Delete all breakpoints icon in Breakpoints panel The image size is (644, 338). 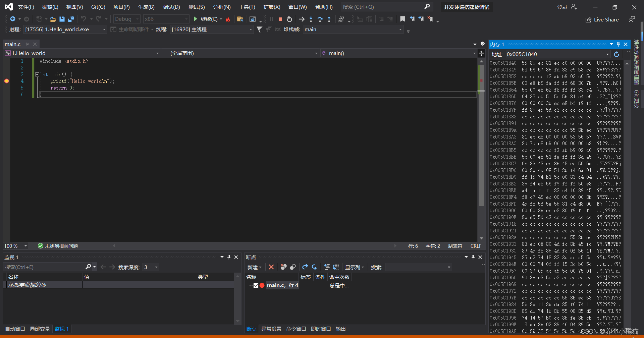click(x=284, y=267)
